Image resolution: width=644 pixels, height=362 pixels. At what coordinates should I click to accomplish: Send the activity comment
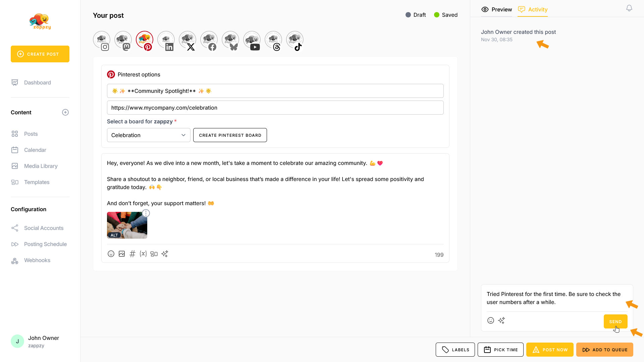coord(615,321)
